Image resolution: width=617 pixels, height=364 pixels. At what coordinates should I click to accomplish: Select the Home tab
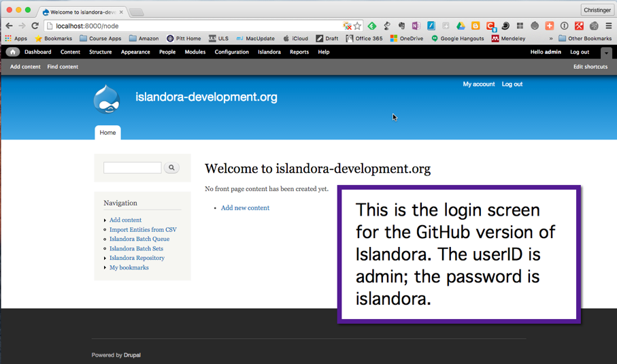107,133
